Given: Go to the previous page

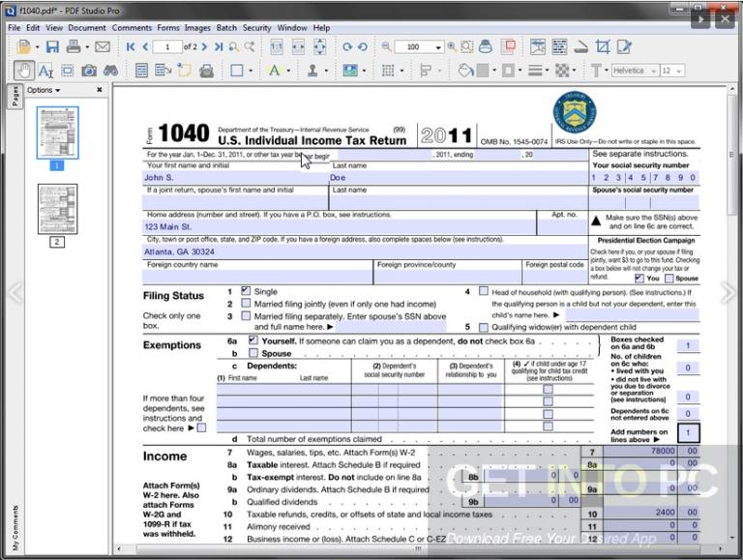Looking at the screenshot, I should coord(145,46).
